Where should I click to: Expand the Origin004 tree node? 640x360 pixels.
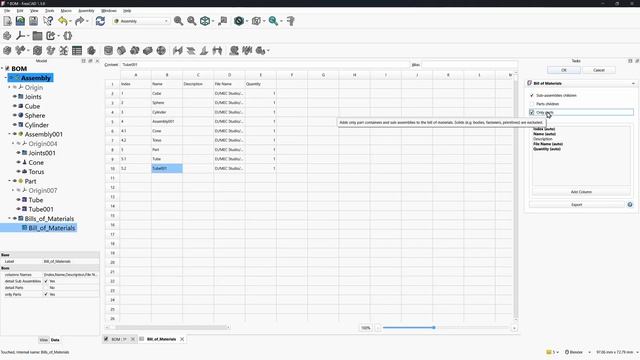pyautogui.click(x=13, y=144)
